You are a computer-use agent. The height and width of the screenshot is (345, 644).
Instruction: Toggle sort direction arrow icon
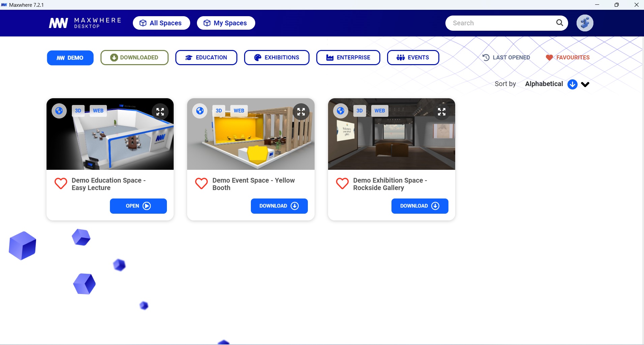pos(573,84)
